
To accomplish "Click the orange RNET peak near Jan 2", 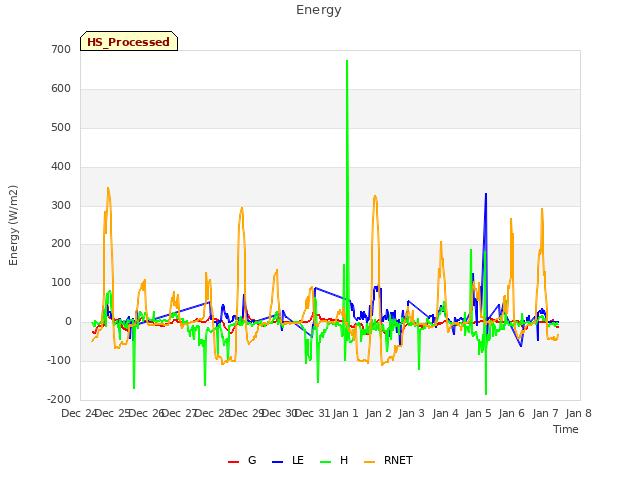I will point(375,197).
